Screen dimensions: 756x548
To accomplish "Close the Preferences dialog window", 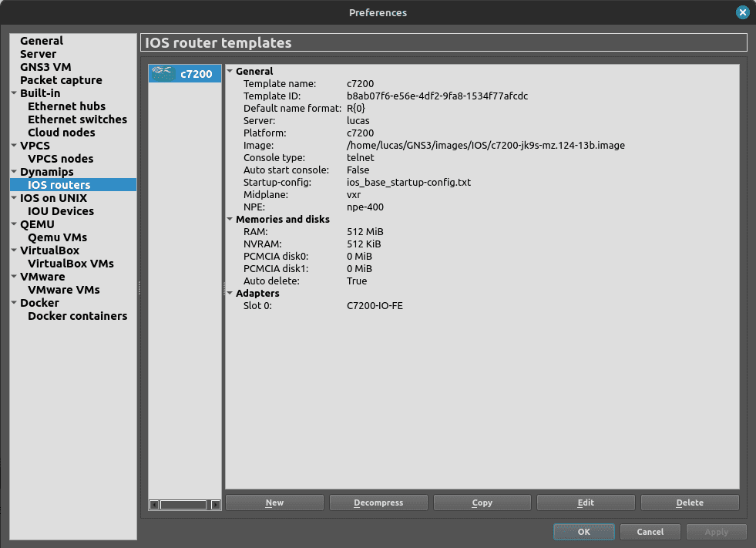I will pyautogui.click(x=742, y=12).
